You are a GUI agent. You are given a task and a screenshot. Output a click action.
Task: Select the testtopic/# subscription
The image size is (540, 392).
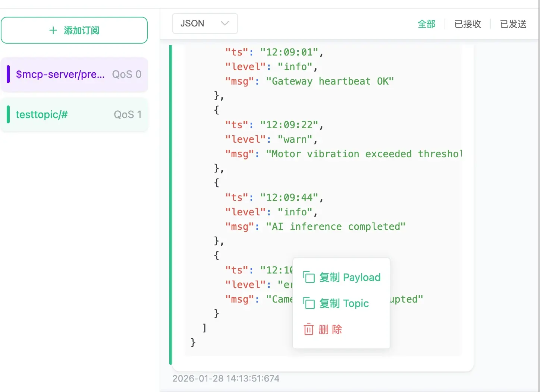(x=42, y=114)
